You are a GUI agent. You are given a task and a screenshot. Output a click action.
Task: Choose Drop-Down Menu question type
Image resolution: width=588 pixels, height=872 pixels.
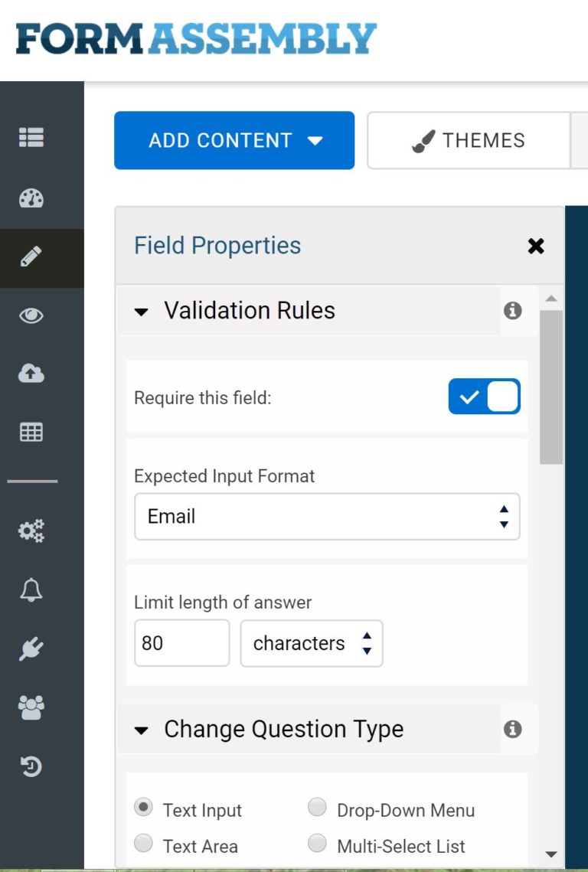[x=317, y=806]
